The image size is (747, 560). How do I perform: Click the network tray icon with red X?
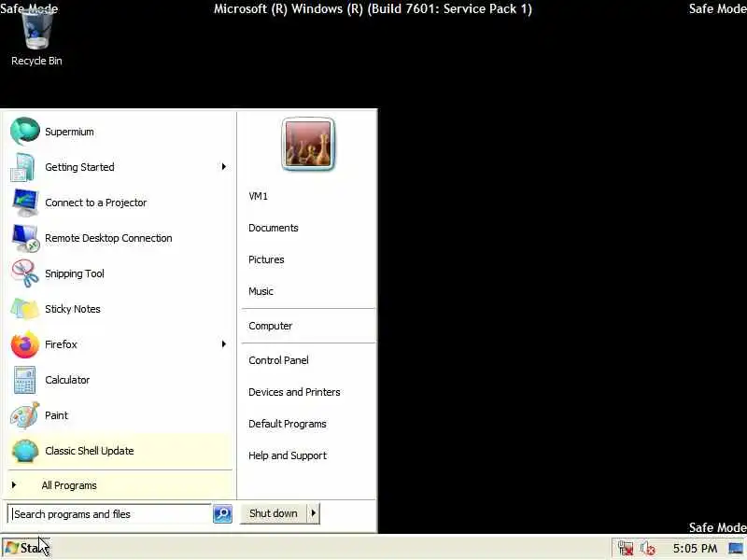626,548
